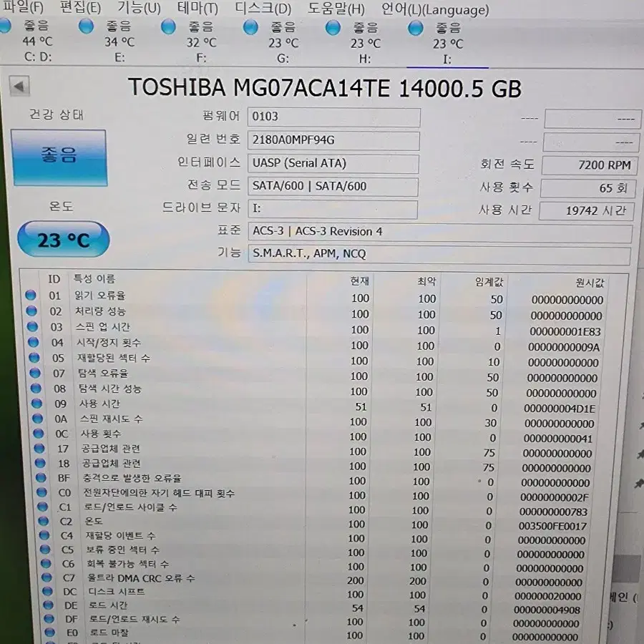Click the large 좋음 health status button
The image size is (644, 644).
click(x=59, y=157)
